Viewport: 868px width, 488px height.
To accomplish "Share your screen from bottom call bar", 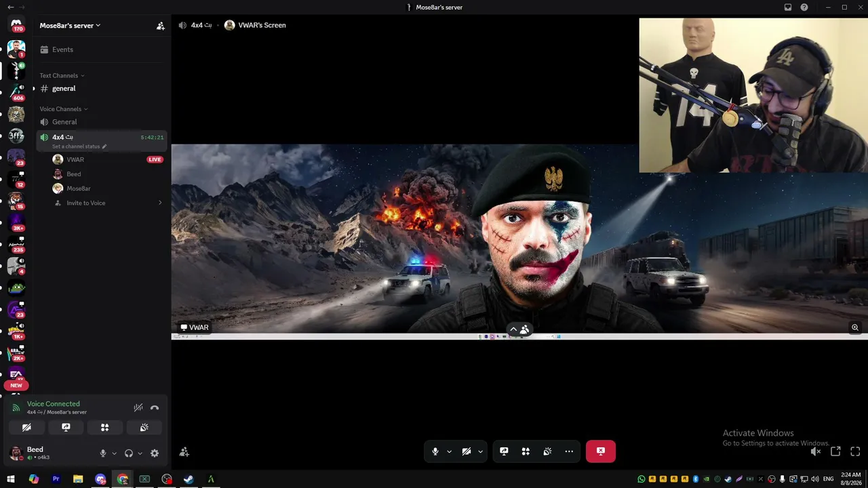I will tap(504, 451).
